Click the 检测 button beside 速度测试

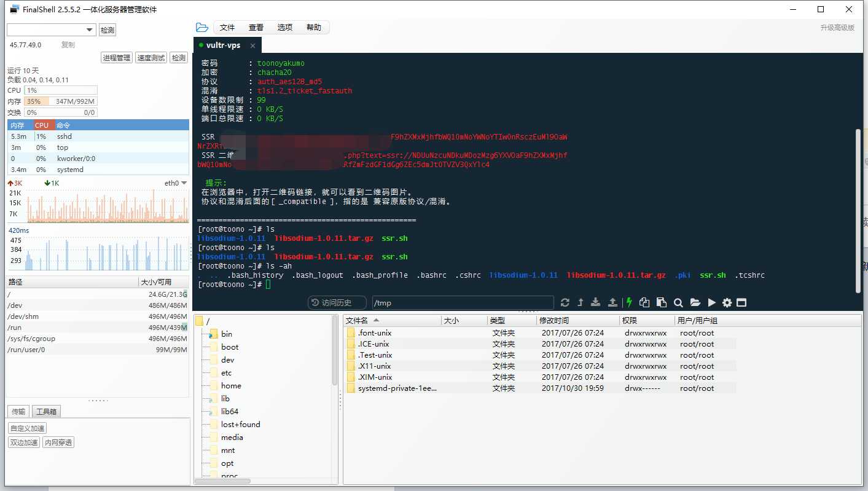click(x=179, y=58)
